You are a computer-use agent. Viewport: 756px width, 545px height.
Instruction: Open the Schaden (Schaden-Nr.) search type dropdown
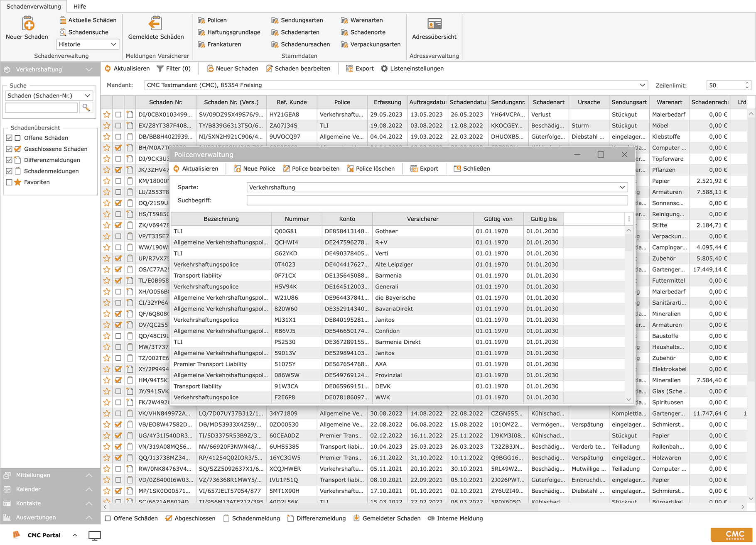49,95
